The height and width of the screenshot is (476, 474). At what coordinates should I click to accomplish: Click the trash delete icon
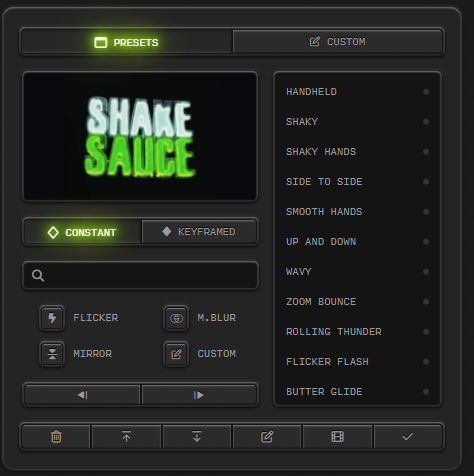pos(56,436)
